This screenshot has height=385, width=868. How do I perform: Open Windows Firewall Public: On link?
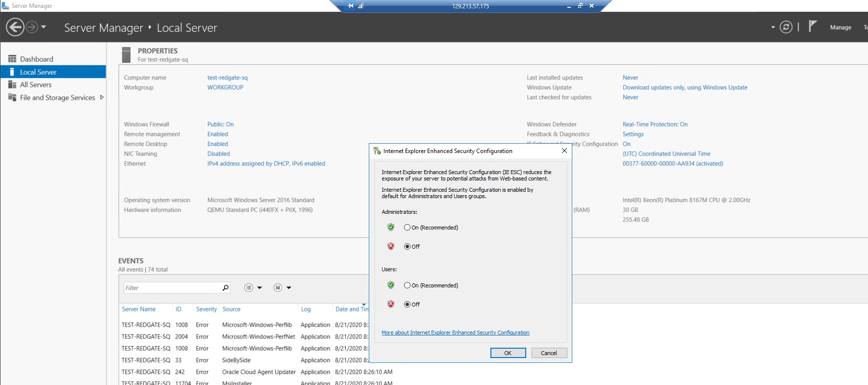click(x=220, y=124)
